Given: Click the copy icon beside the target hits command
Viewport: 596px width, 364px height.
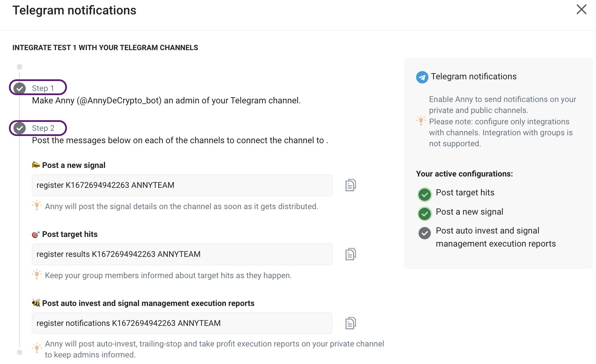Looking at the screenshot, I should (351, 254).
